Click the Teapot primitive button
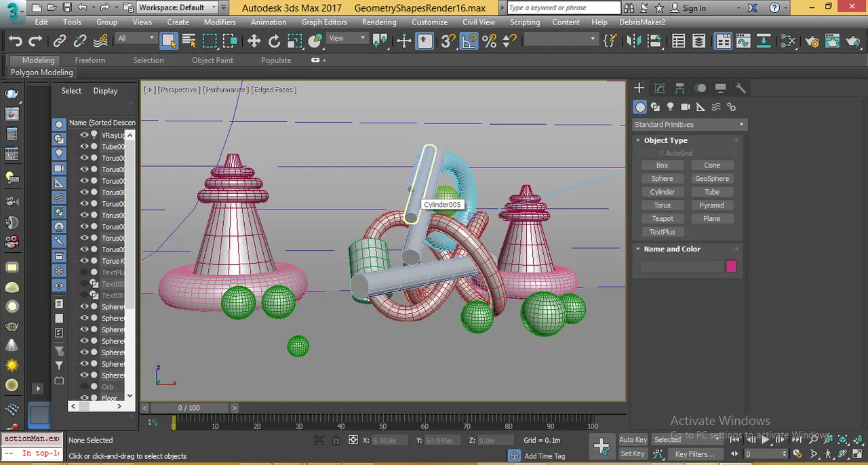The width and height of the screenshot is (868, 465). click(x=663, y=218)
